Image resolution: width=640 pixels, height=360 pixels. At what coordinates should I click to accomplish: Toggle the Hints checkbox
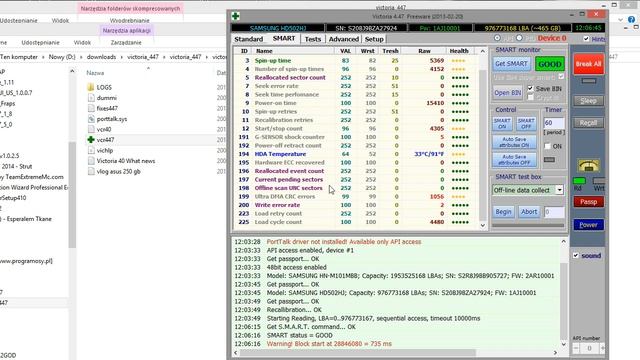pyautogui.click(x=586, y=39)
